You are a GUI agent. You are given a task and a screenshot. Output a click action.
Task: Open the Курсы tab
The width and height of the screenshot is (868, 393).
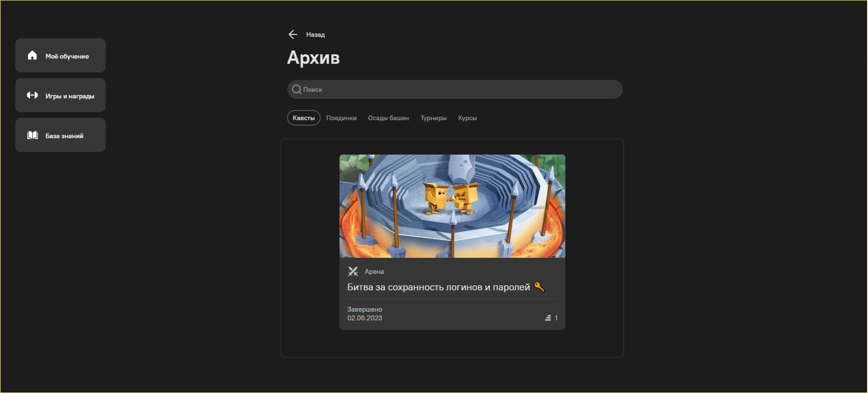coord(468,118)
